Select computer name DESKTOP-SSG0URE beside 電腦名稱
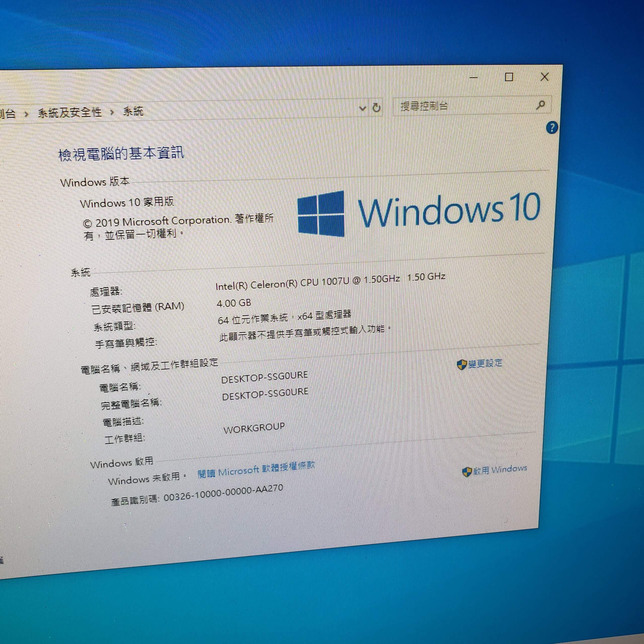 [265, 377]
